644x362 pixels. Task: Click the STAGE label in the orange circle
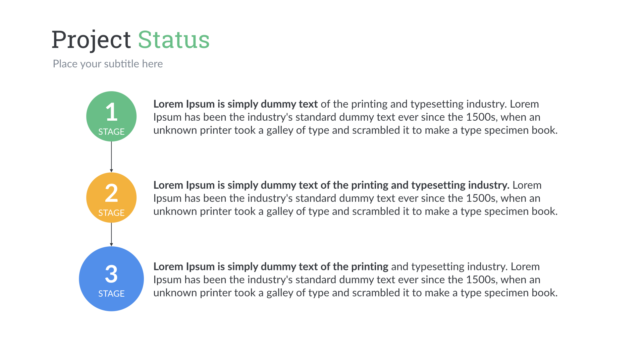click(x=111, y=213)
